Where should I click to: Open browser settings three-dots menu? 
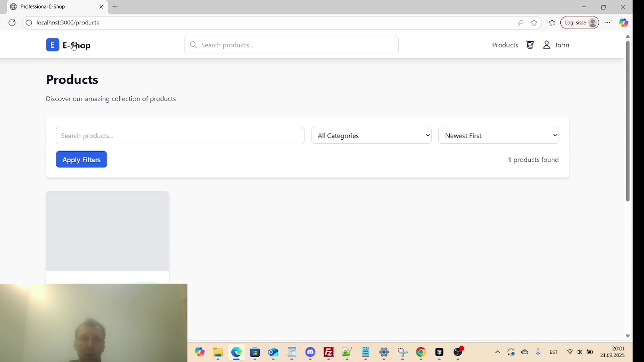click(x=607, y=23)
